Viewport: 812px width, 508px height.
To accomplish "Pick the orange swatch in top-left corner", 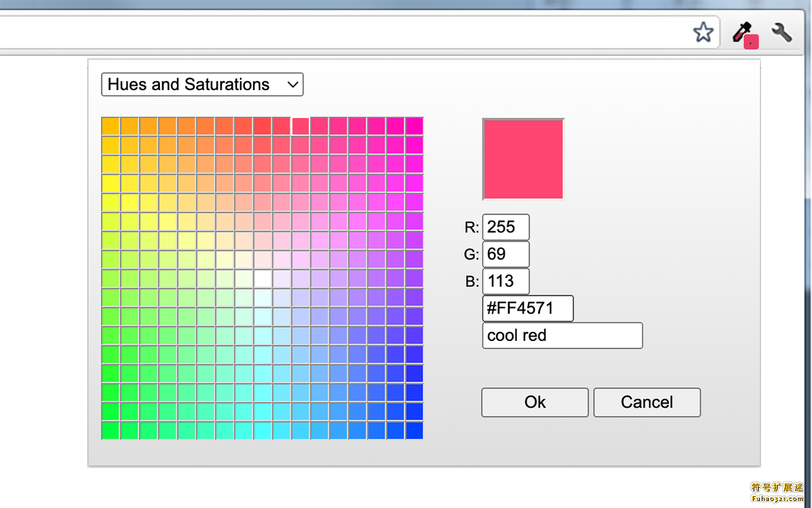I will click(x=110, y=126).
